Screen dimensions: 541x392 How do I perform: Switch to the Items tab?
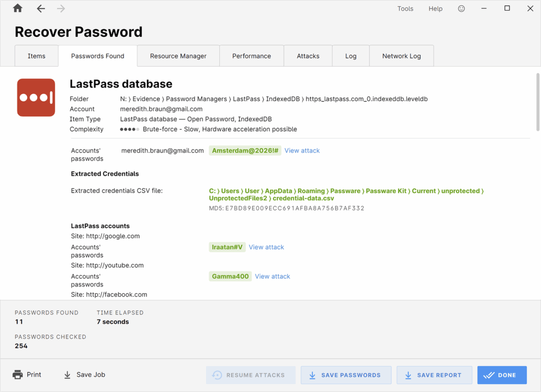click(x=36, y=56)
